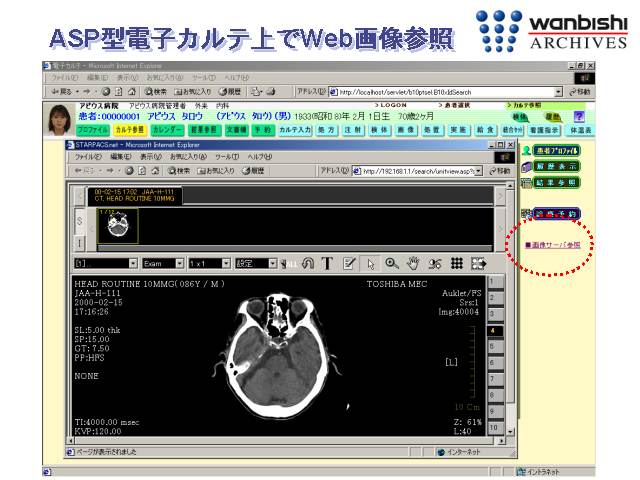
Task: Click the export arrow icon in viewer toolbar
Action: click(x=479, y=263)
